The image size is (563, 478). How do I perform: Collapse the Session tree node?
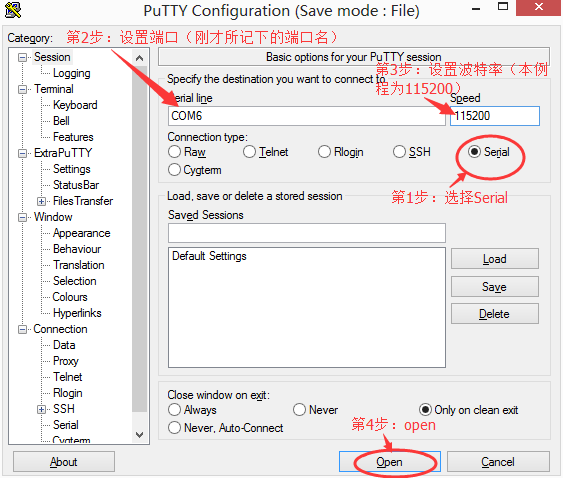22,57
